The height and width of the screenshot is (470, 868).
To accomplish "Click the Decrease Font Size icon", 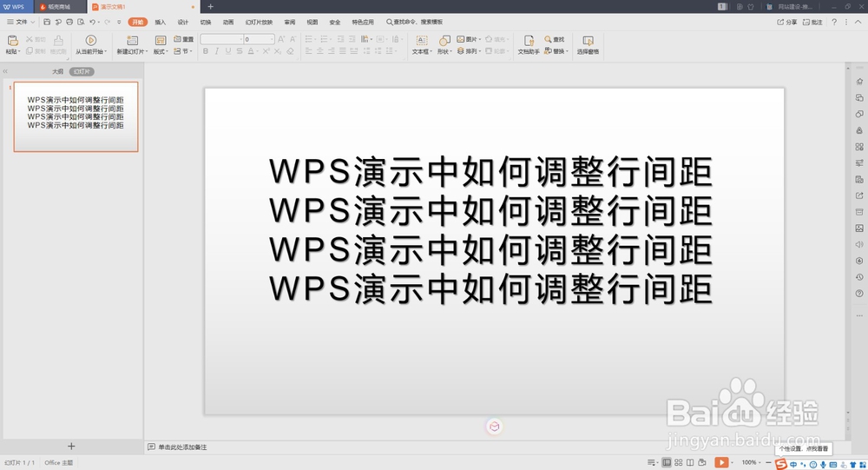I will (x=293, y=39).
